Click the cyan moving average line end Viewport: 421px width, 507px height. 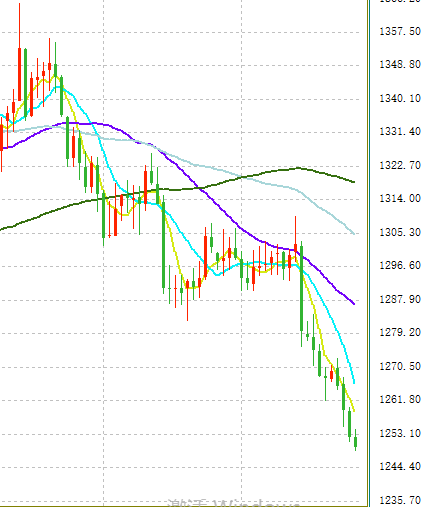(x=354, y=382)
